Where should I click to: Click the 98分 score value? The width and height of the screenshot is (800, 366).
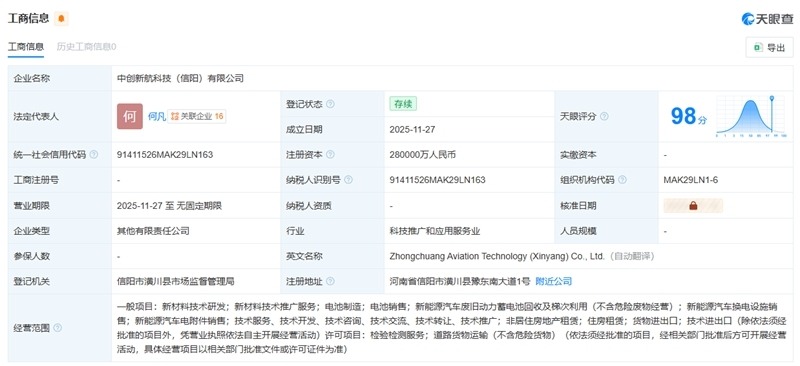tap(688, 116)
